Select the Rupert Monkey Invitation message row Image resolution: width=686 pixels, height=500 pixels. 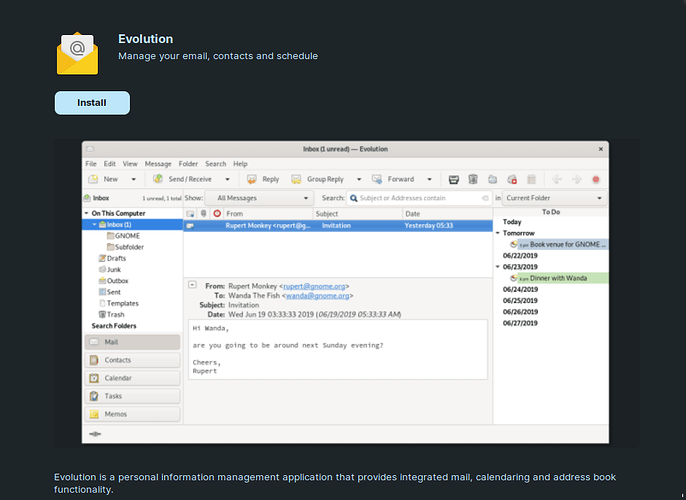click(338, 226)
